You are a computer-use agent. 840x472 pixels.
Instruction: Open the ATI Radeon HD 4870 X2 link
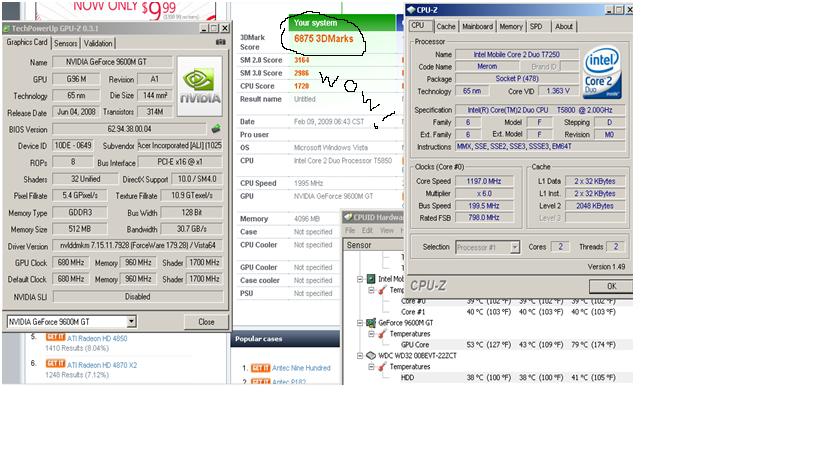click(x=102, y=365)
